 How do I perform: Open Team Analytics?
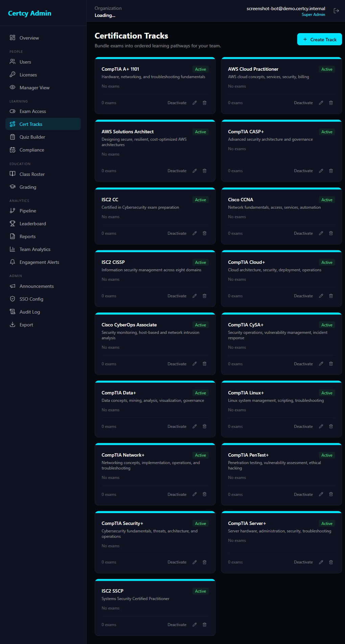click(43, 249)
